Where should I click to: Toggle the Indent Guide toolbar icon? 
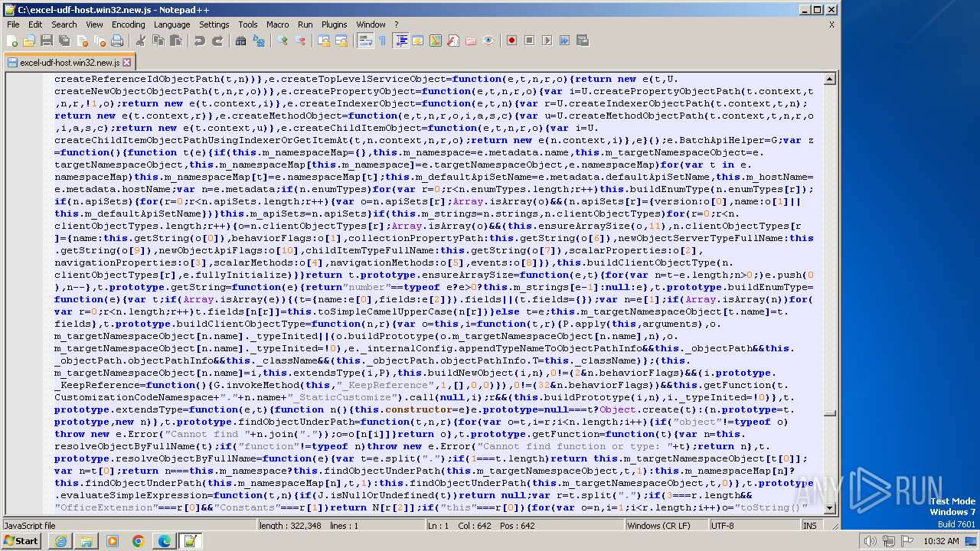(x=400, y=41)
